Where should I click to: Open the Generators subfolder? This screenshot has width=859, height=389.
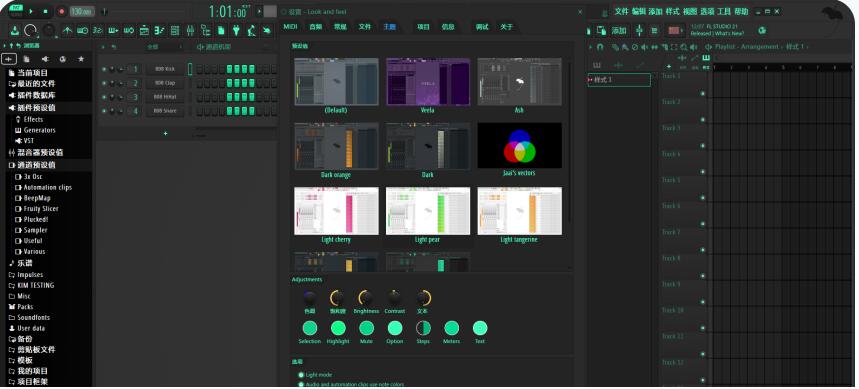pyautogui.click(x=39, y=130)
